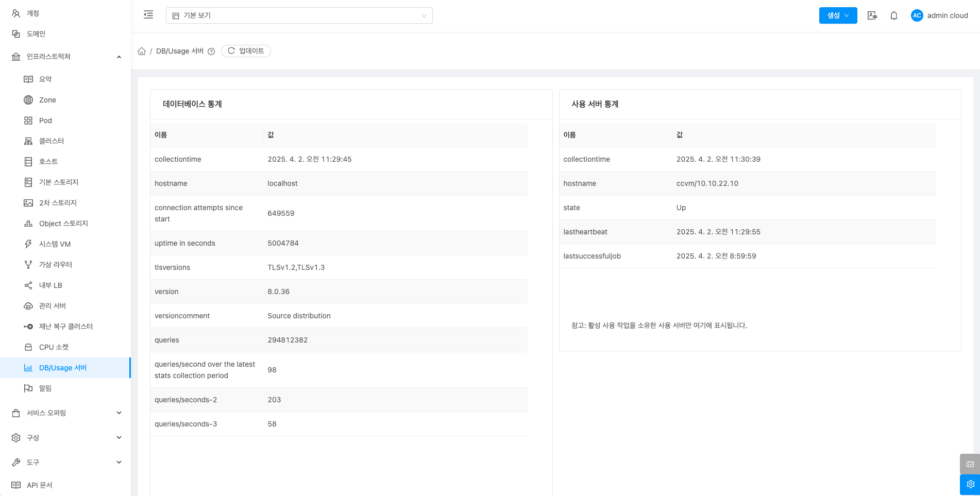Click the home icon in the breadcrumb

pyautogui.click(x=142, y=51)
